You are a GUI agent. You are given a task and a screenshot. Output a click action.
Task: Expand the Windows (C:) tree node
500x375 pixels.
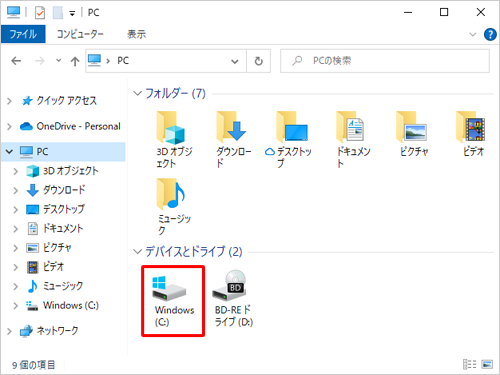pyautogui.click(x=15, y=306)
